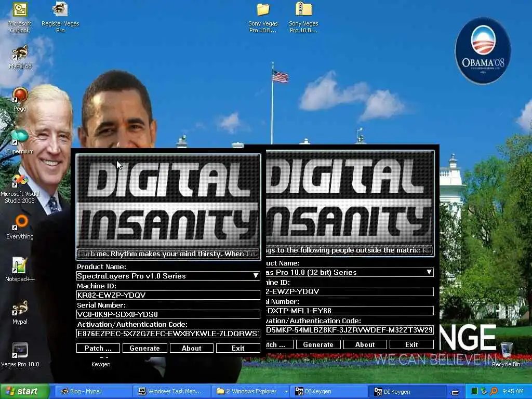Click the Obama '08 badge gadget
The image size is (532, 399).
click(483, 50)
